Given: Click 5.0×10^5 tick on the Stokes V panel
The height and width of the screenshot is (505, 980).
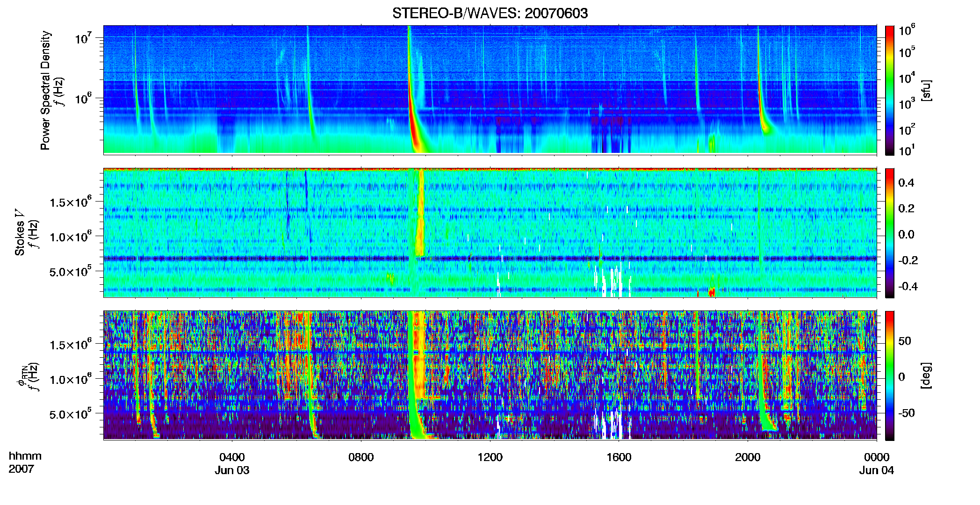Looking at the screenshot, I should 71,271.
